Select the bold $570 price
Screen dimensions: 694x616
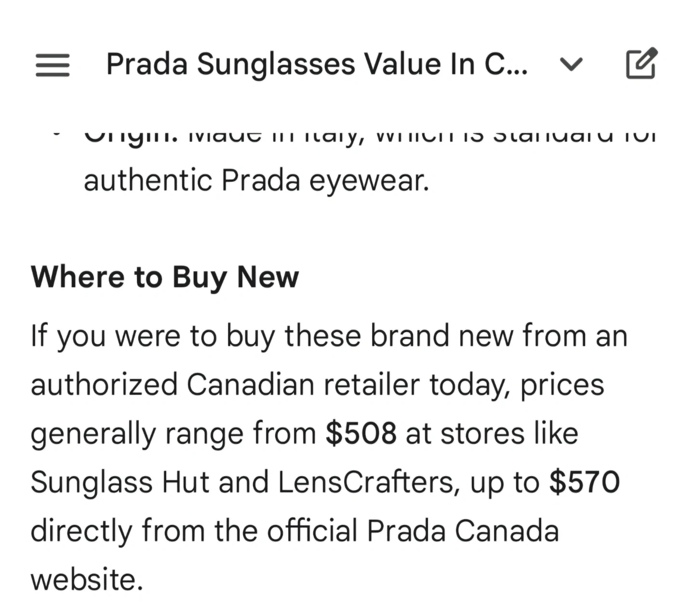tap(584, 482)
